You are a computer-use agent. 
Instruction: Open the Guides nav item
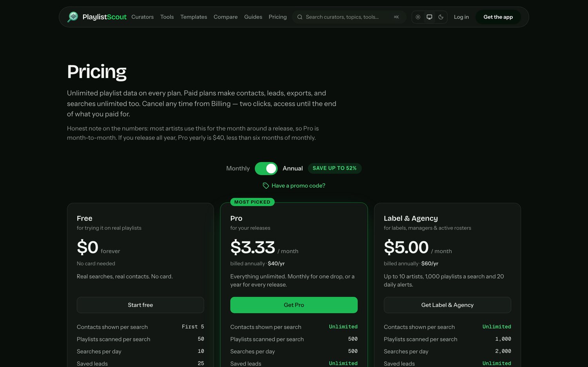coord(253,17)
